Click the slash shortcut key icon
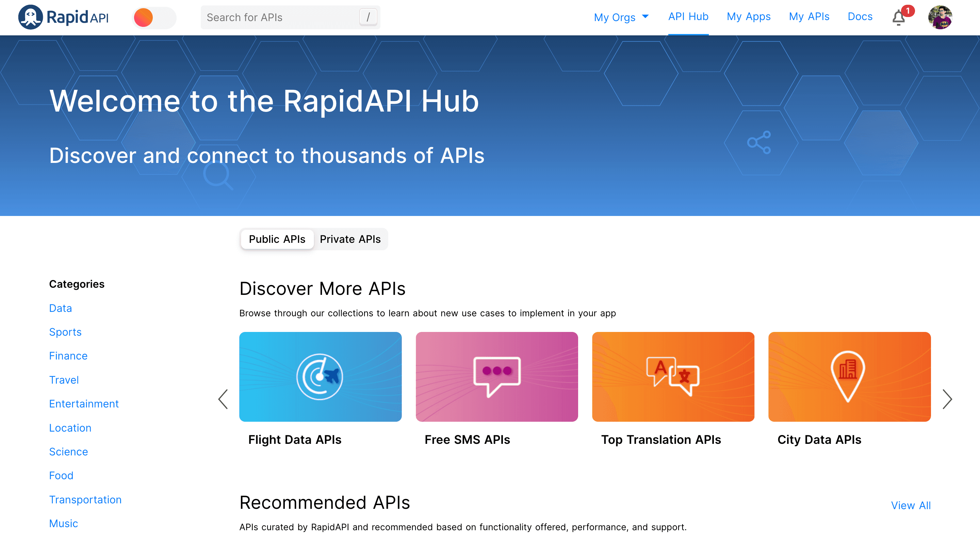980x536 pixels. pos(368,17)
